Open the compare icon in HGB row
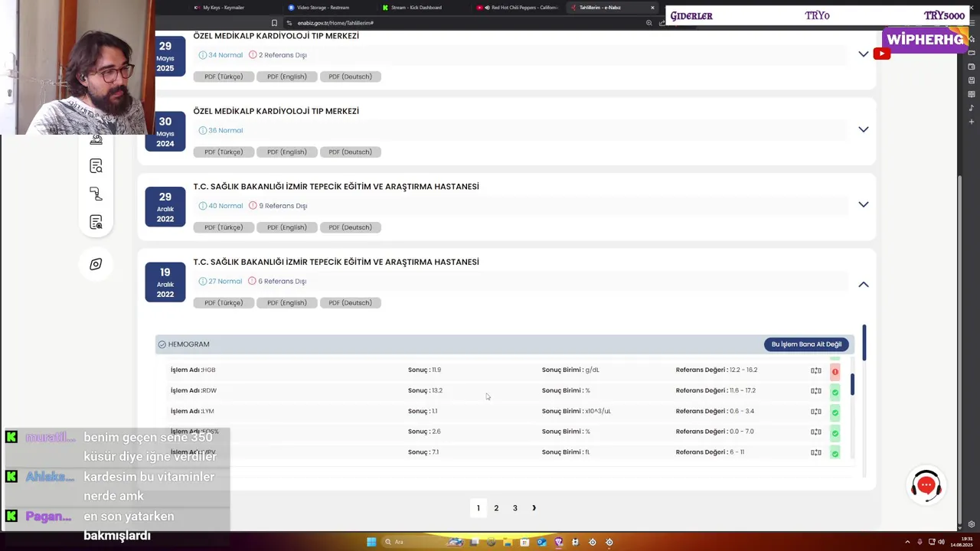Image resolution: width=980 pixels, height=551 pixels. [816, 370]
